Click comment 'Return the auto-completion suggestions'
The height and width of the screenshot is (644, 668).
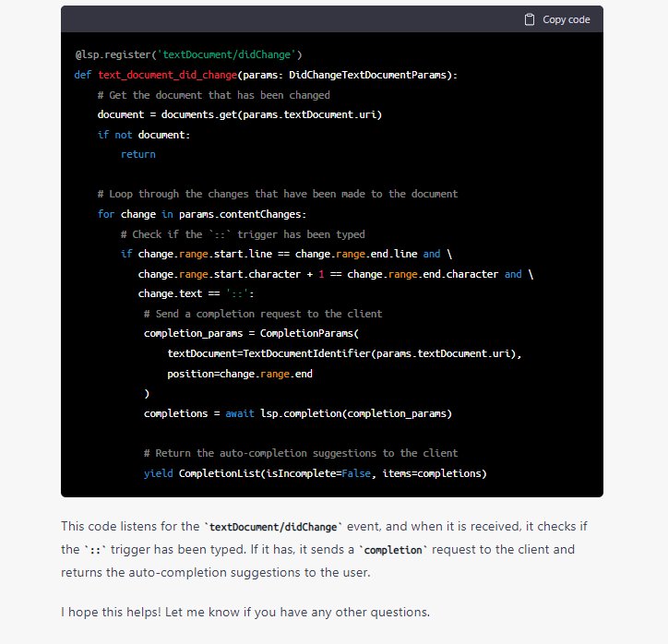[x=301, y=453]
